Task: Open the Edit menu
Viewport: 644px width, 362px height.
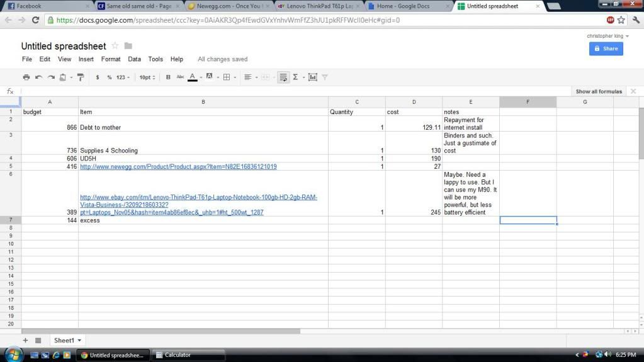Action: 45,59
